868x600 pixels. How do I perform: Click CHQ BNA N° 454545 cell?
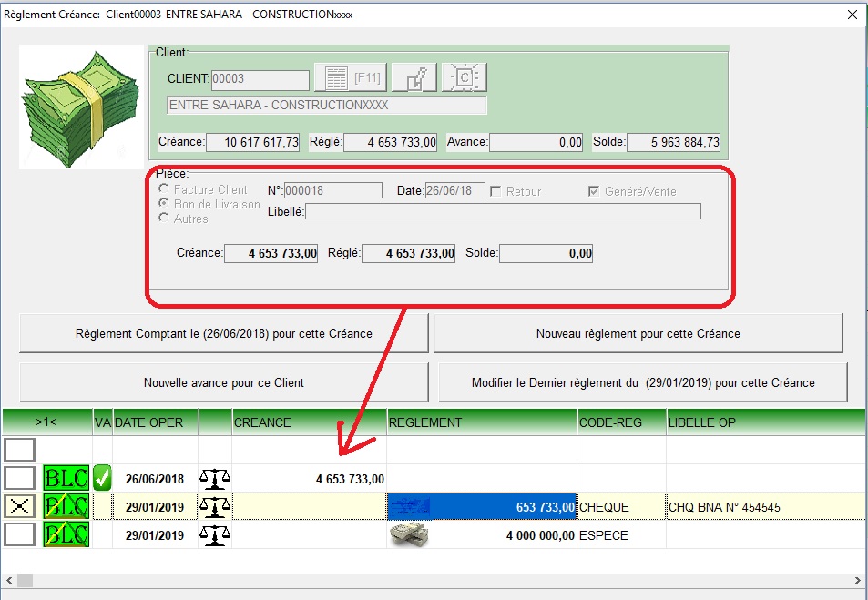766,506
